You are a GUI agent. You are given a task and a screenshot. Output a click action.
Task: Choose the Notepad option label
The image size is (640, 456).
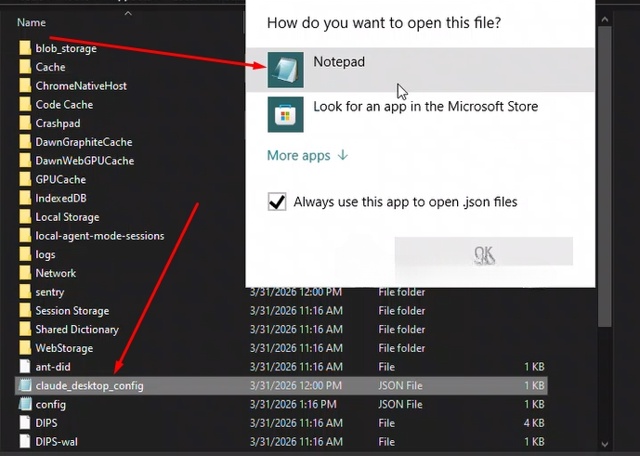(339, 62)
